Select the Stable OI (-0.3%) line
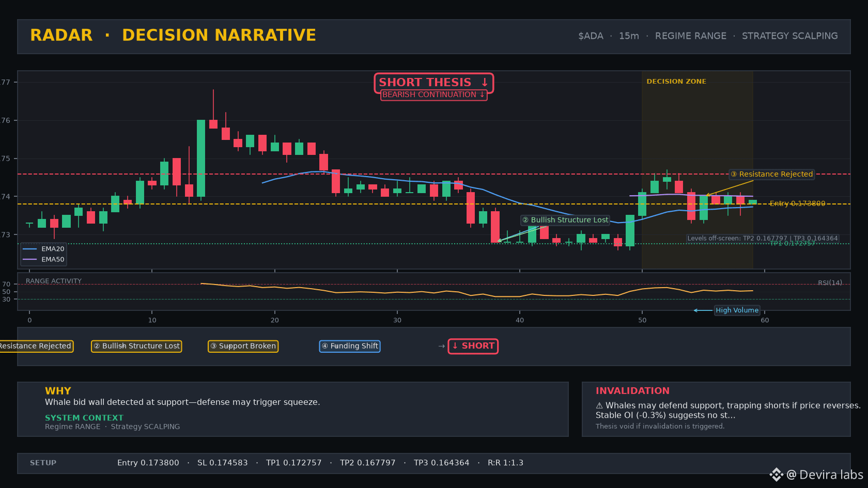The image size is (868, 488). 665,415
